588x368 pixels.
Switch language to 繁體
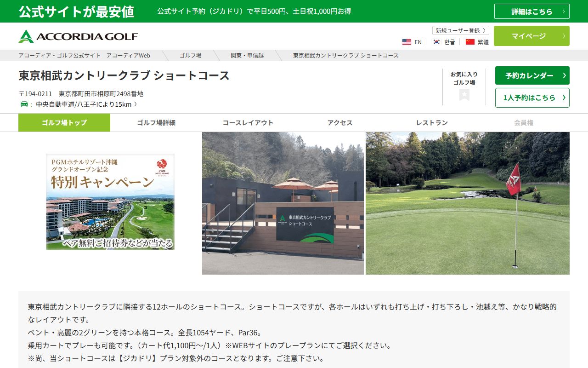[483, 42]
